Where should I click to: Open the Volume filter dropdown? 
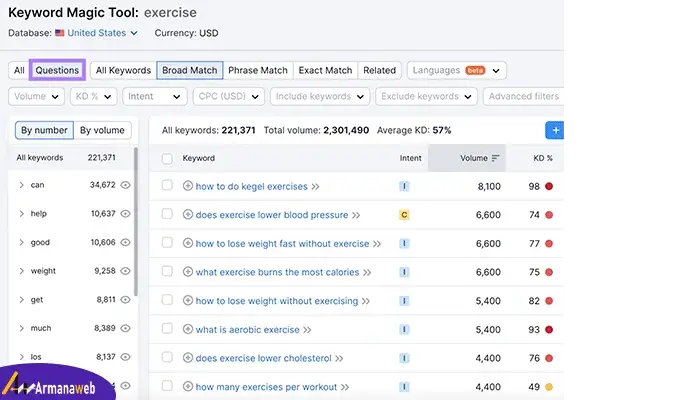point(37,96)
